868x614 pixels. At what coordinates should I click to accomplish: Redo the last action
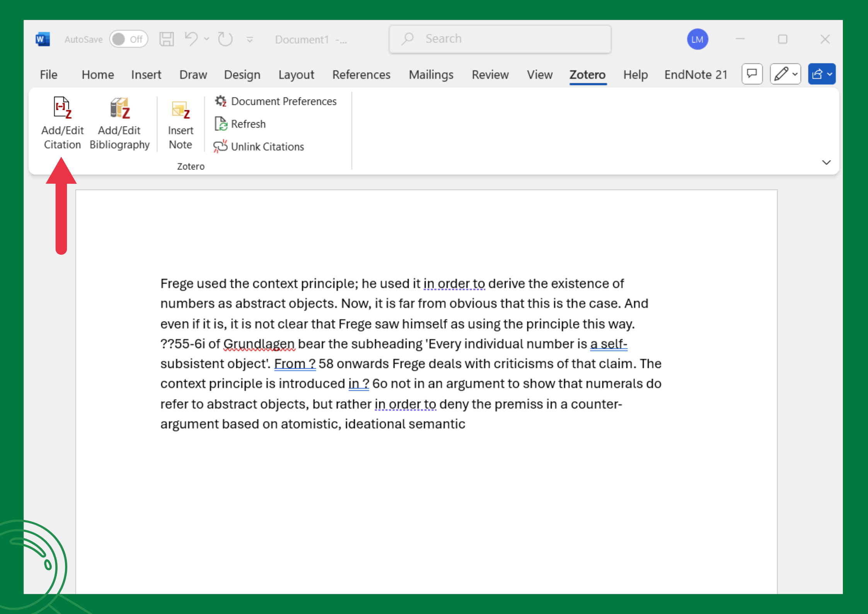225,39
